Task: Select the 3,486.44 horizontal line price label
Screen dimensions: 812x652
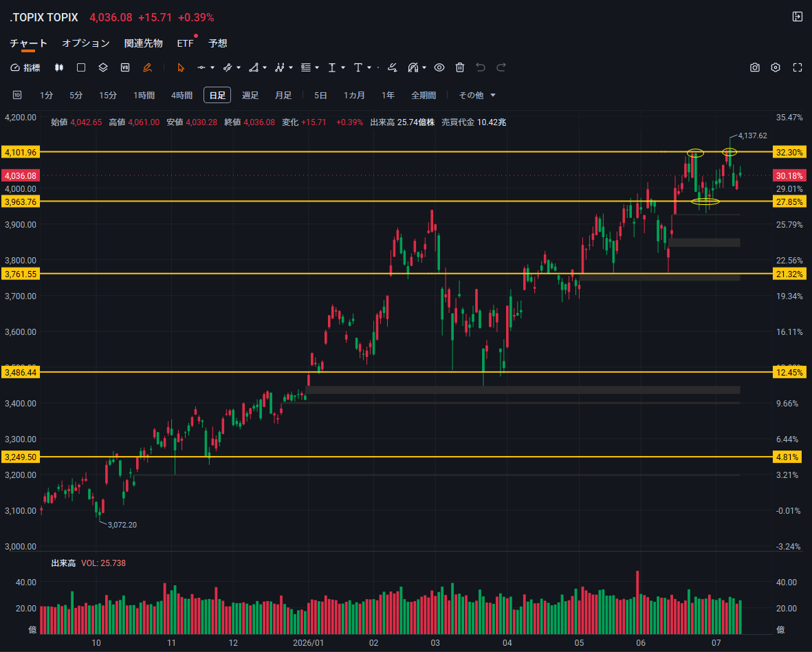Action: 21,372
